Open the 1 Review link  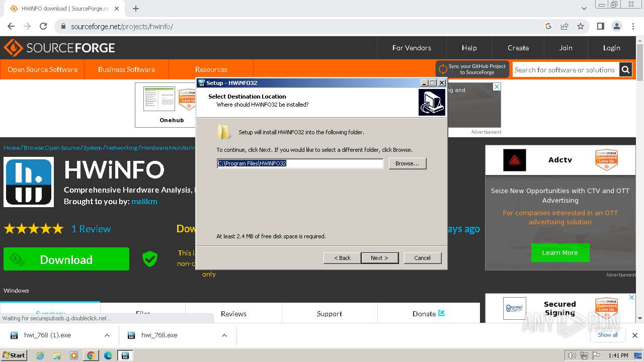[91, 229]
